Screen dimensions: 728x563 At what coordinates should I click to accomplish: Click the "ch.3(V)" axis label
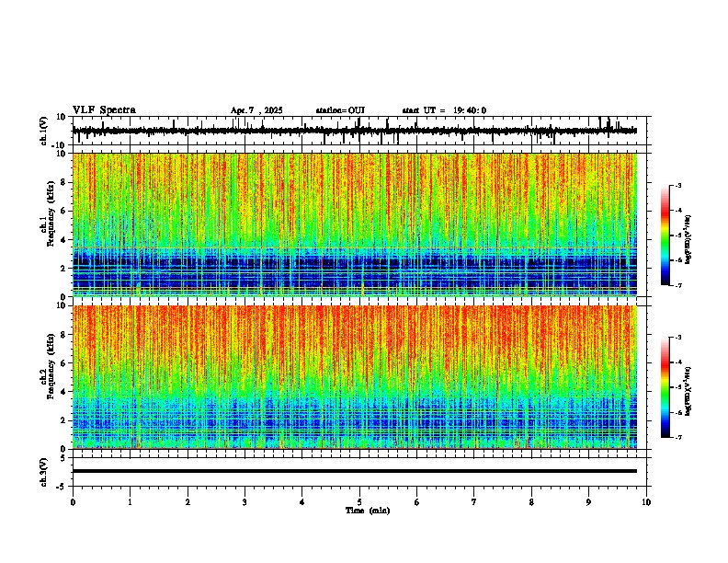(44, 473)
